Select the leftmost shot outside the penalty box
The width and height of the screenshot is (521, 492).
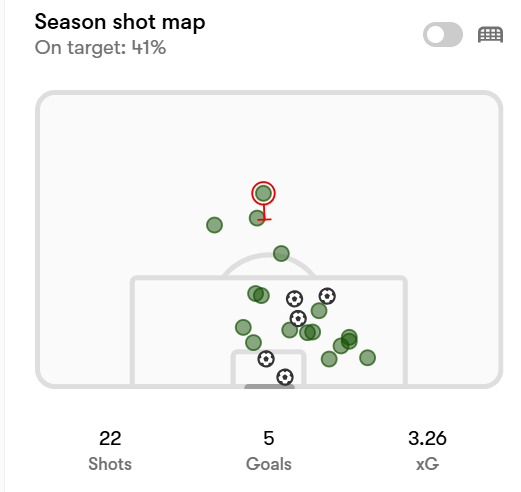(x=214, y=225)
